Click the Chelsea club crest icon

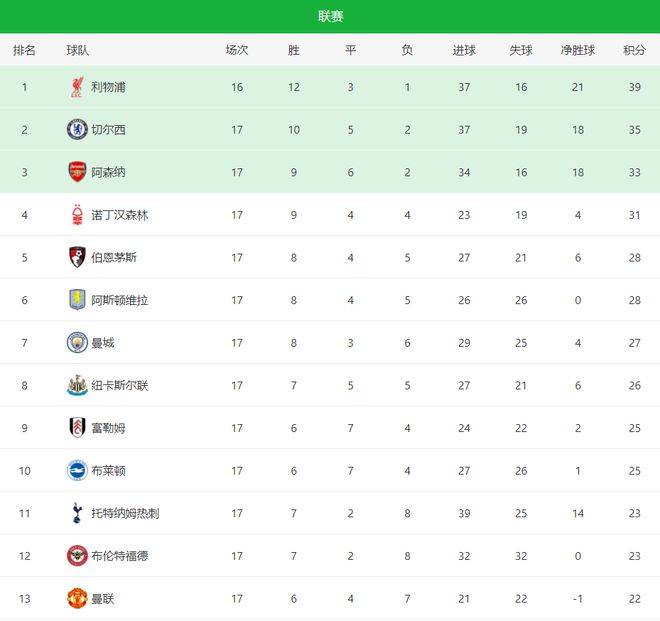point(77,130)
